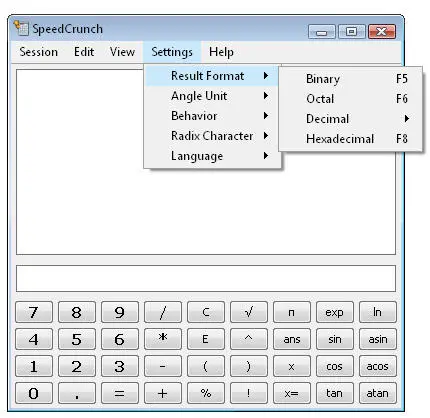Click the atan function button

click(378, 393)
